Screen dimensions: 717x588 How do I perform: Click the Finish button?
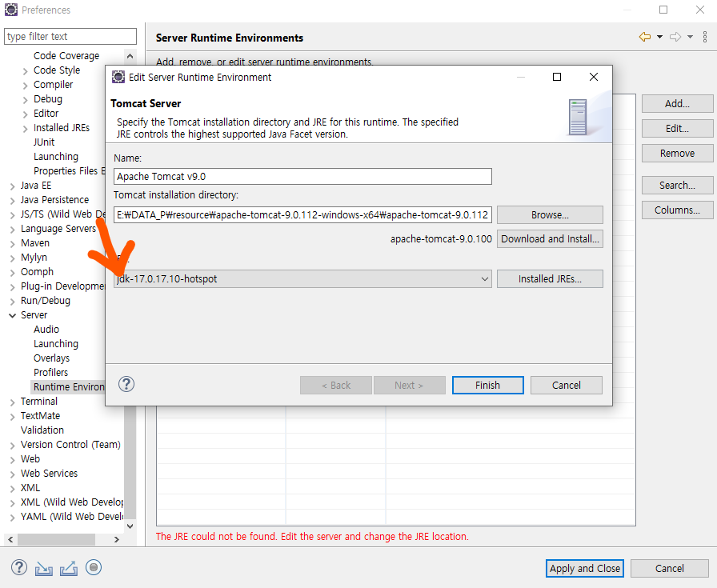pos(488,385)
